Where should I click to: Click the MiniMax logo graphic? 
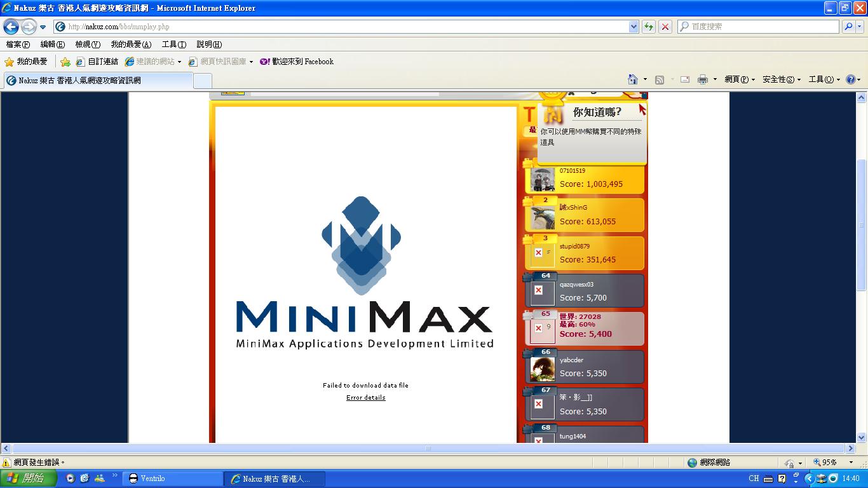pyautogui.click(x=365, y=273)
